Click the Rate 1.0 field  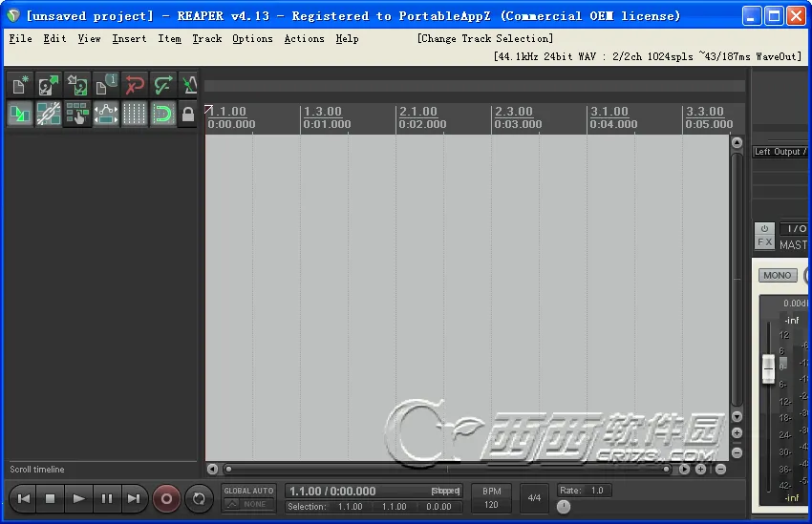point(584,491)
